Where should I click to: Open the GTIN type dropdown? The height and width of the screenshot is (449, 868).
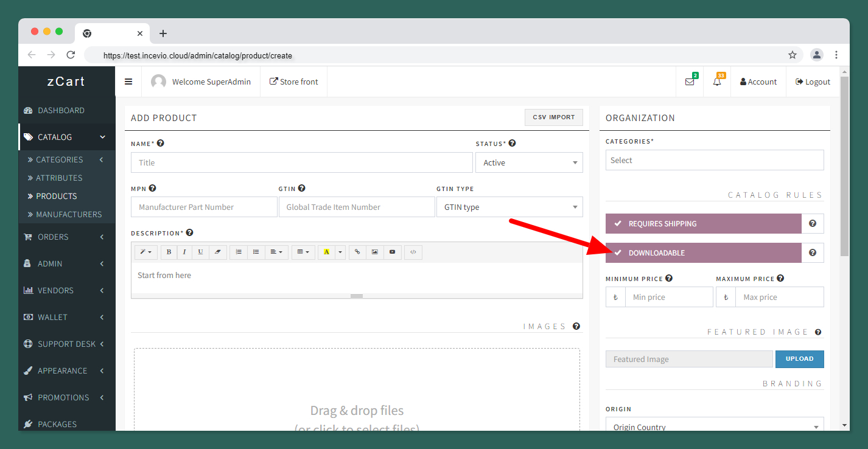point(509,207)
